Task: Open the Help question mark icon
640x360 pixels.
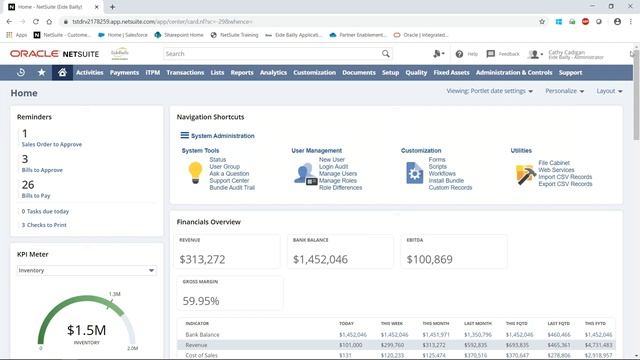Action: tap(459, 54)
